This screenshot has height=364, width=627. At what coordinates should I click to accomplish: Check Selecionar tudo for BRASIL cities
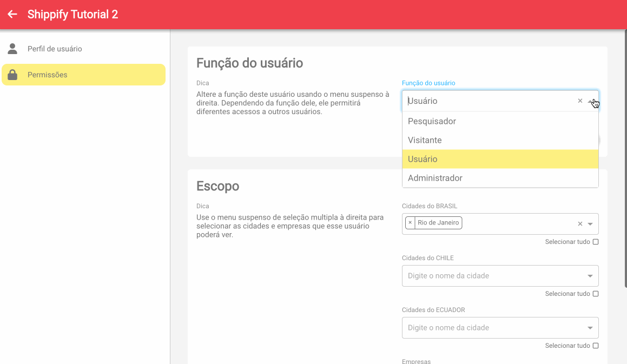596,242
